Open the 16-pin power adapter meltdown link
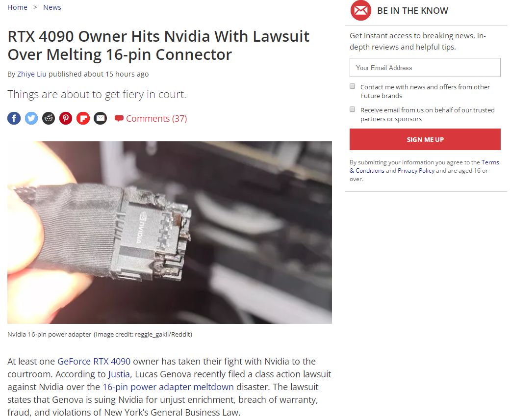This screenshot has height=420, width=510. coord(168,387)
